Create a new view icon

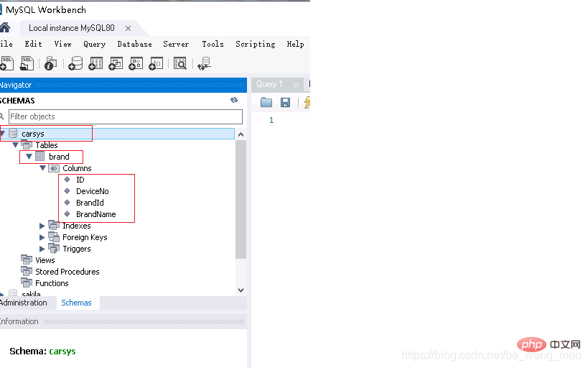[x=116, y=63]
